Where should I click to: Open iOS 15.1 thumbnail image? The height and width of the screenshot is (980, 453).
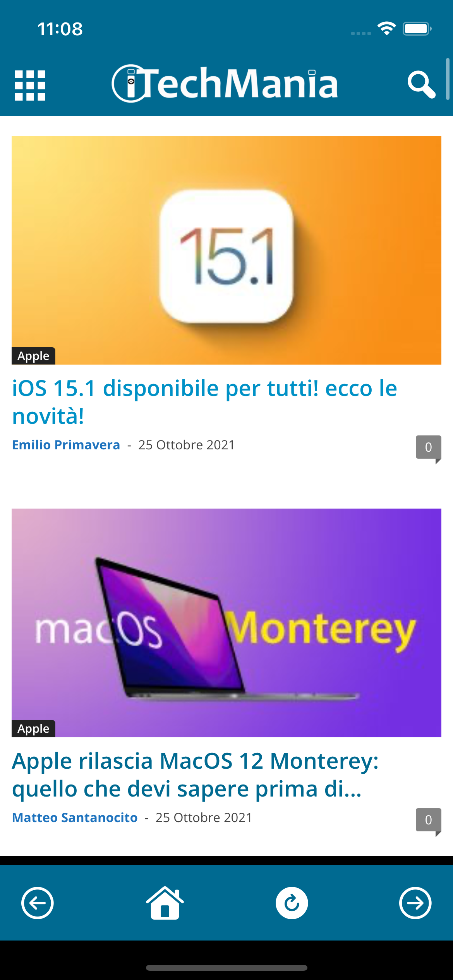coord(226,250)
